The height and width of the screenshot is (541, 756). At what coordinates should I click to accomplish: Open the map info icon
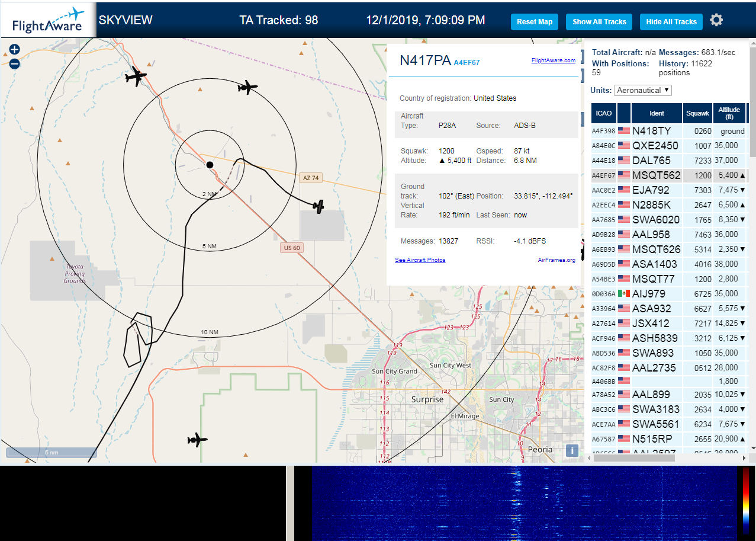tap(571, 450)
